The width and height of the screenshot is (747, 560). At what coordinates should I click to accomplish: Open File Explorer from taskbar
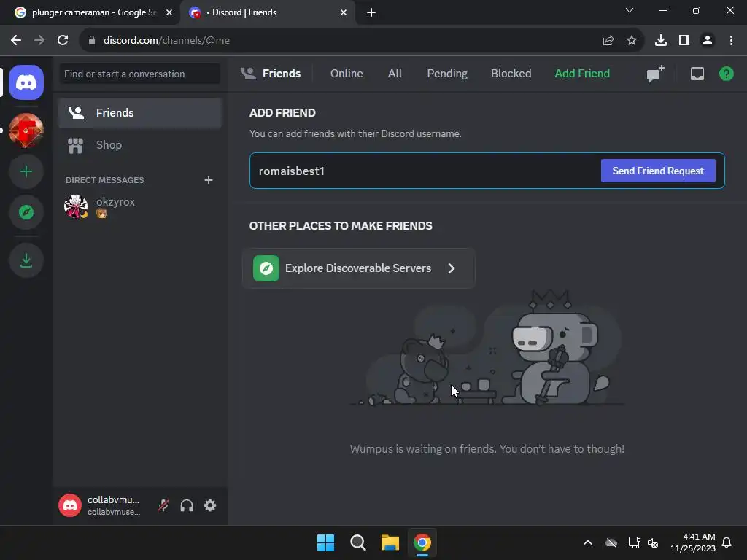coord(390,542)
